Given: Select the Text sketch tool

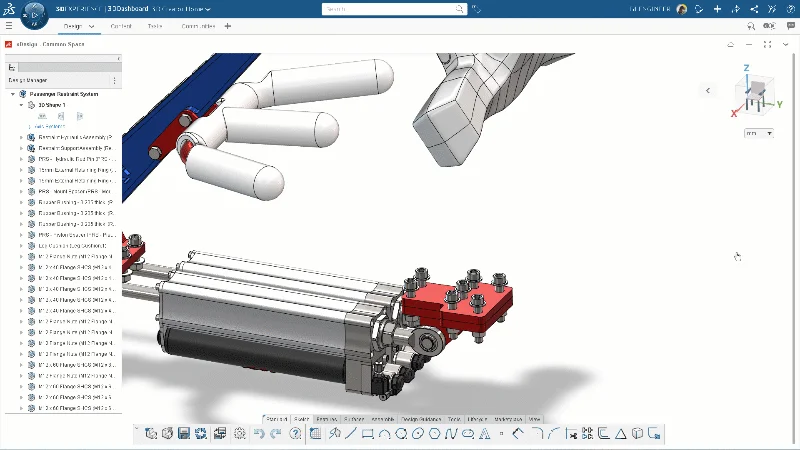Looking at the screenshot, I should click(x=484, y=434).
